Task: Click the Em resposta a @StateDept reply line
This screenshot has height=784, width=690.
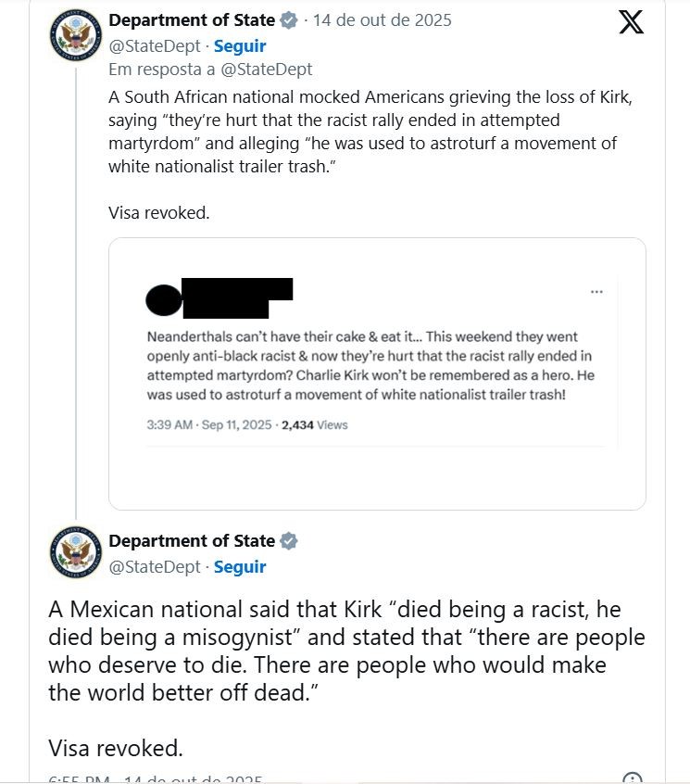Action: (x=210, y=70)
